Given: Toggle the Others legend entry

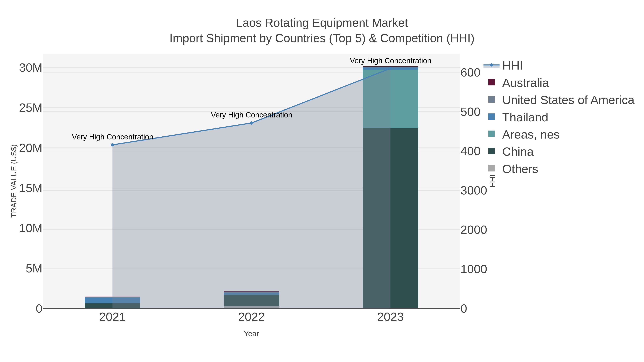Looking at the screenshot, I should tap(513, 169).
